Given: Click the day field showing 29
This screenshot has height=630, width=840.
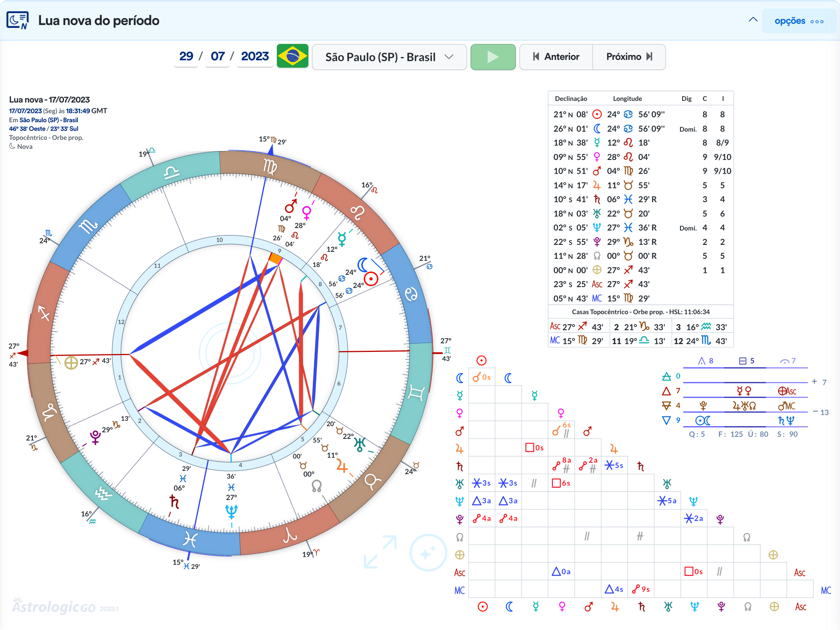Looking at the screenshot, I should point(186,56).
